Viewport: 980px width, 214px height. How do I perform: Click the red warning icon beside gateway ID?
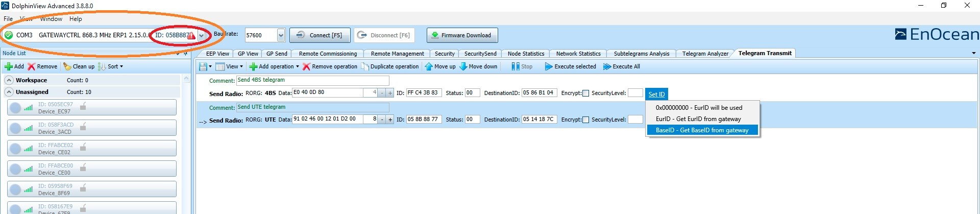point(191,36)
